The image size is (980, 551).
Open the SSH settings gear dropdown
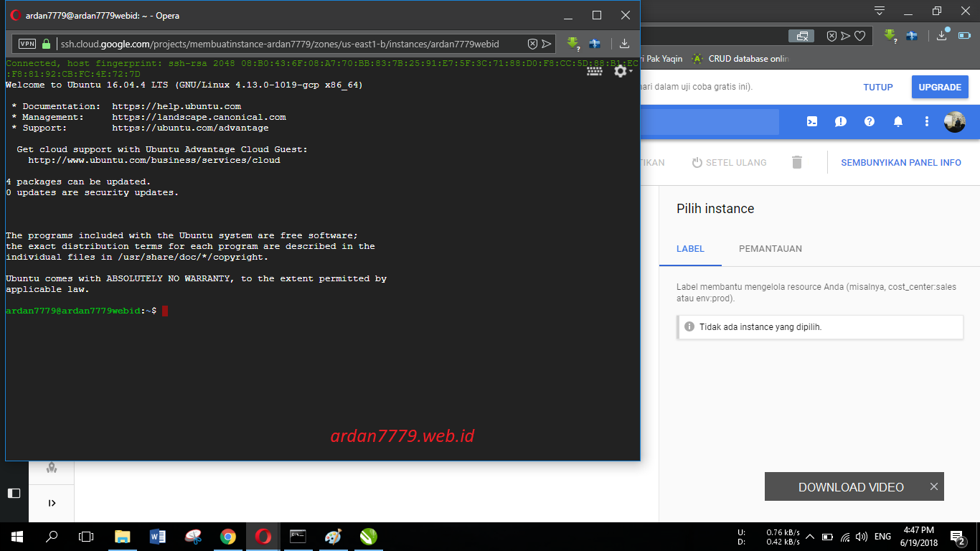620,70
